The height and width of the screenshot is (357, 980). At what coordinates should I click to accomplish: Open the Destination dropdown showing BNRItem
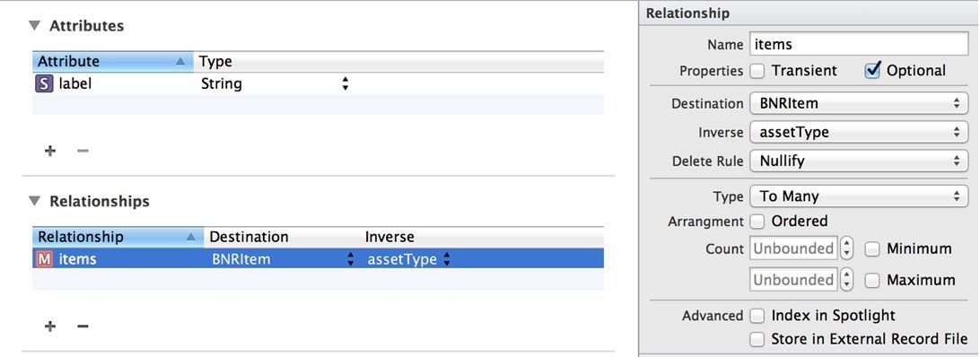pyautogui.click(x=859, y=104)
